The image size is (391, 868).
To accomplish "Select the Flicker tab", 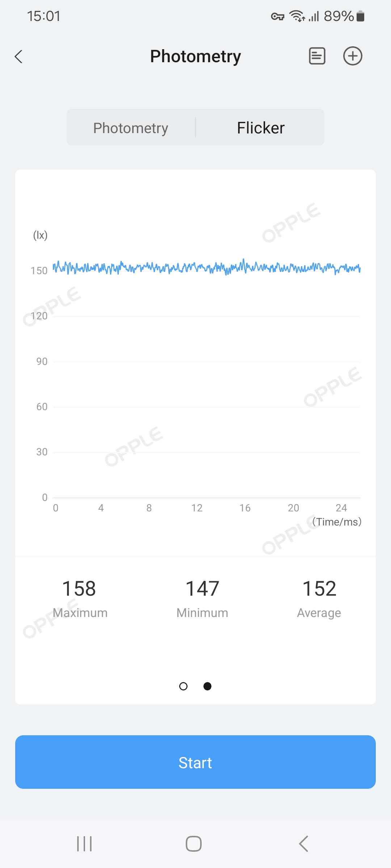I will tap(261, 128).
